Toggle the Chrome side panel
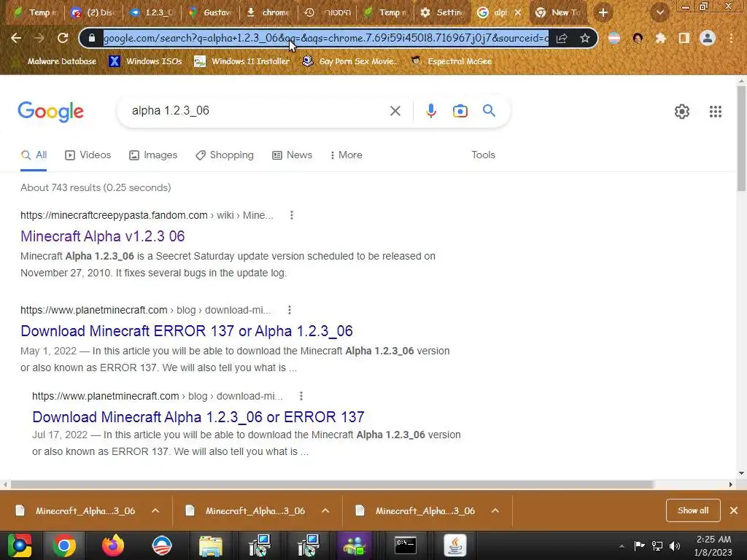Screen dimensions: 747x560 click(684, 38)
